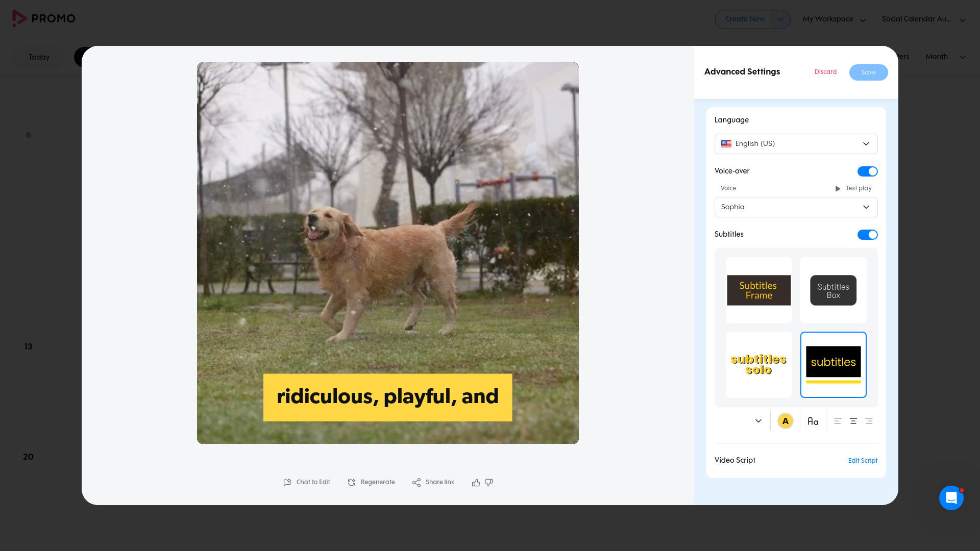The height and width of the screenshot is (551, 980).
Task: Open the support chat bubble
Action: 951,497
